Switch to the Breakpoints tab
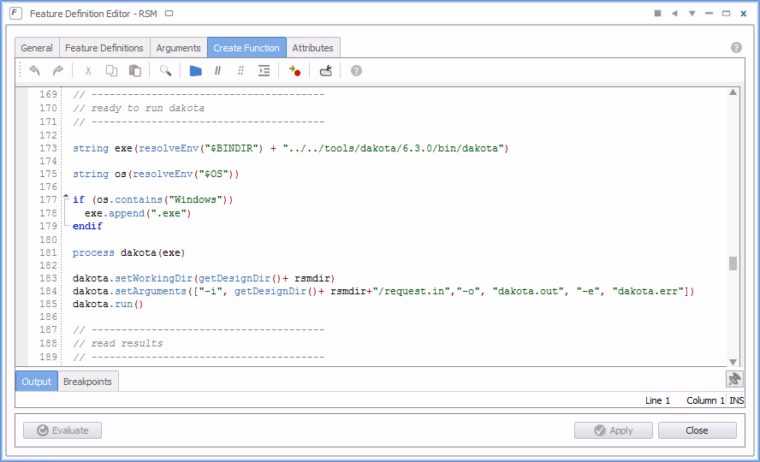 click(88, 382)
